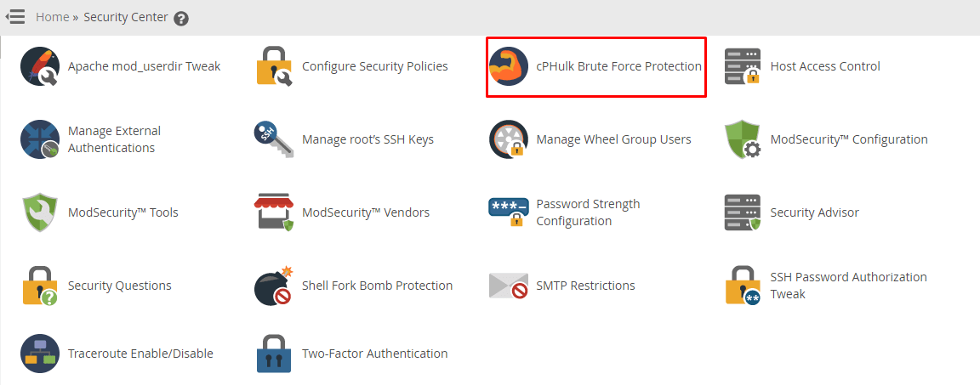980x385 pixels.
Task: Open the Manage root's SSH Keys icon
Action: [273, 139]
